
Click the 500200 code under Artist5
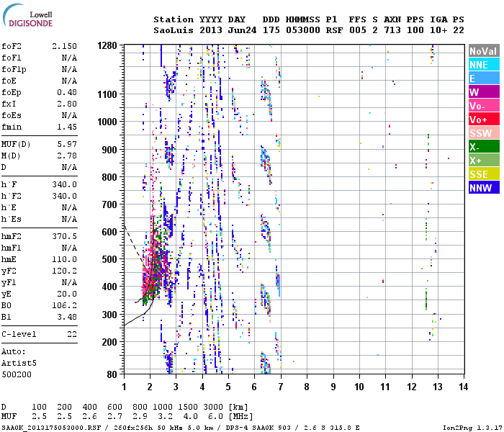pyautogui.click(x=17, y=375)
